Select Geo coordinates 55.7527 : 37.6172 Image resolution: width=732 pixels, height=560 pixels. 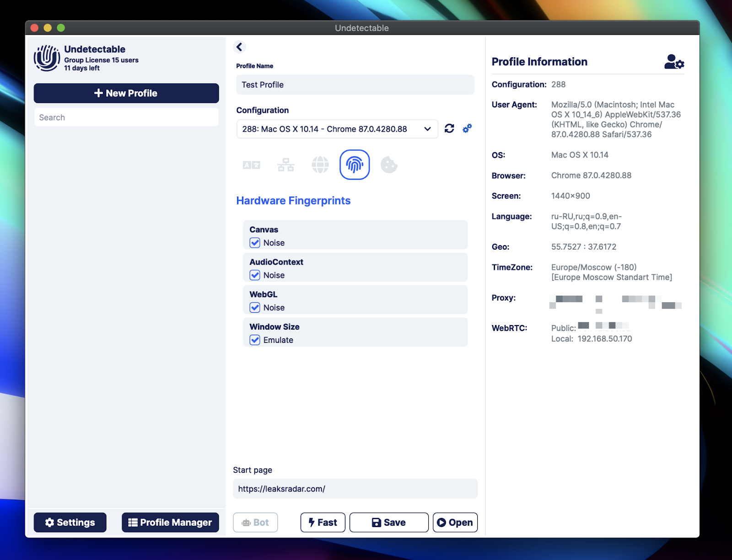[584, 247]
